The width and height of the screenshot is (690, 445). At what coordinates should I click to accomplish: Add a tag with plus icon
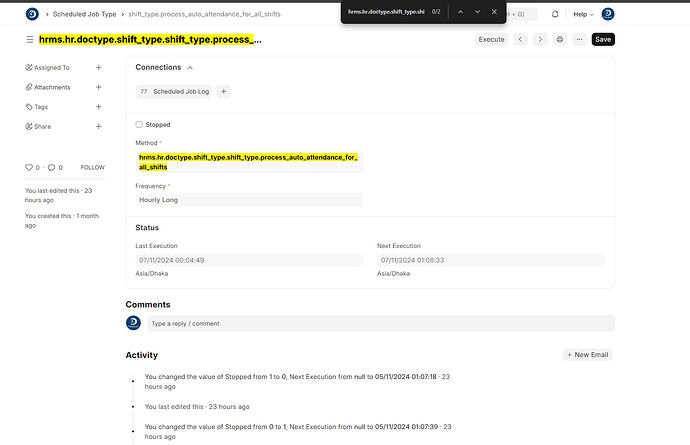[99, 107]
